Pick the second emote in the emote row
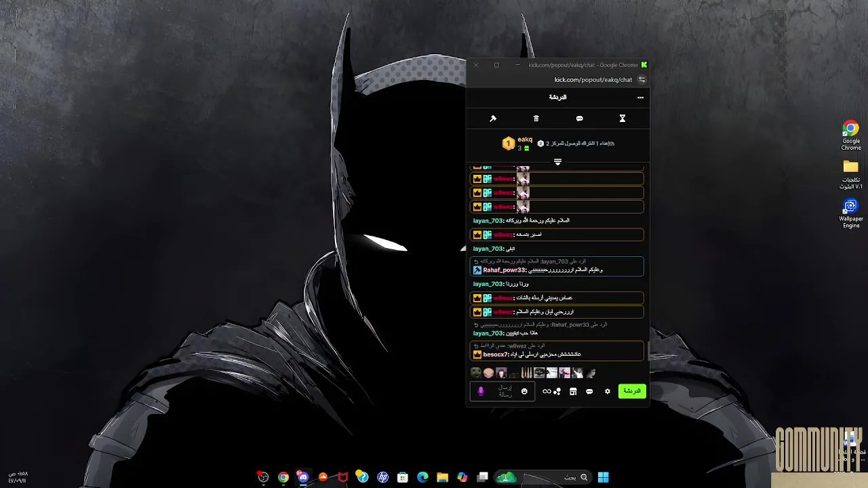The height and width of the screenshot is (488, 868). click(x=488, y=373)
